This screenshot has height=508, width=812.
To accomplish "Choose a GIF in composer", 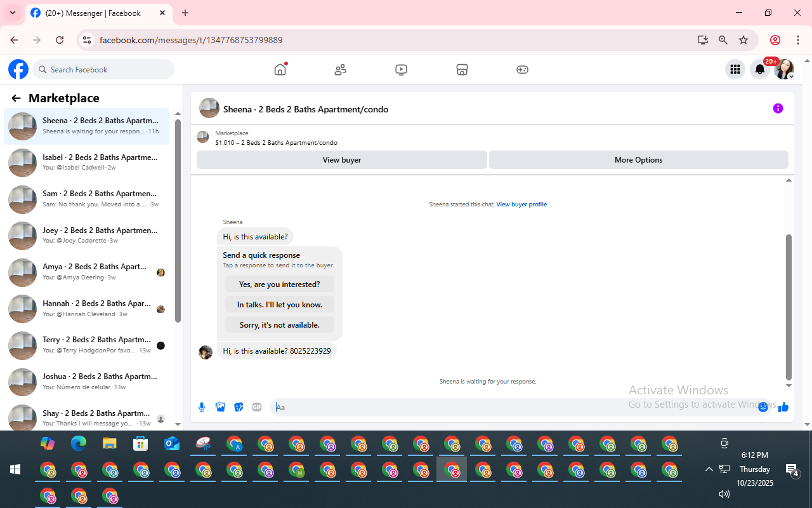I will pyautogui.click(x=257, y=407).
